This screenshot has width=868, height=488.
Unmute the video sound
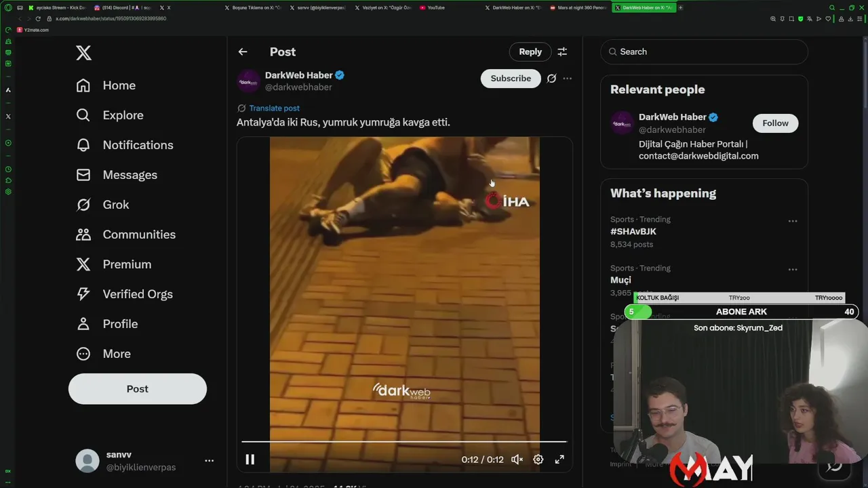pyautogui.click(x=517, y=460)
